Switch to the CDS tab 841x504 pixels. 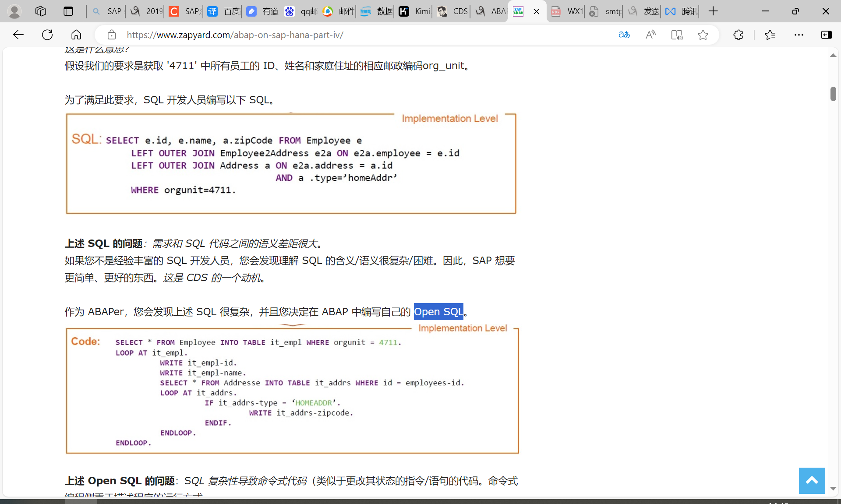point(452,11)
